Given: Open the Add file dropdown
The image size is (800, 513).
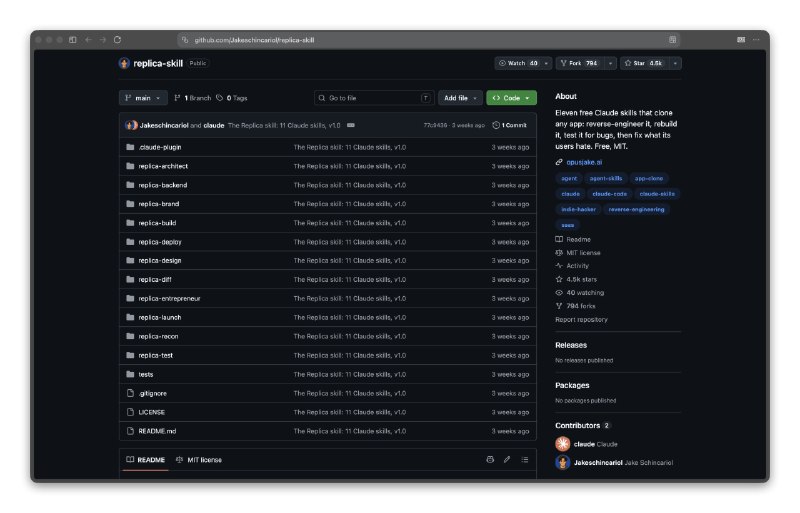Looking at the screenshot, I should point(460,98).
